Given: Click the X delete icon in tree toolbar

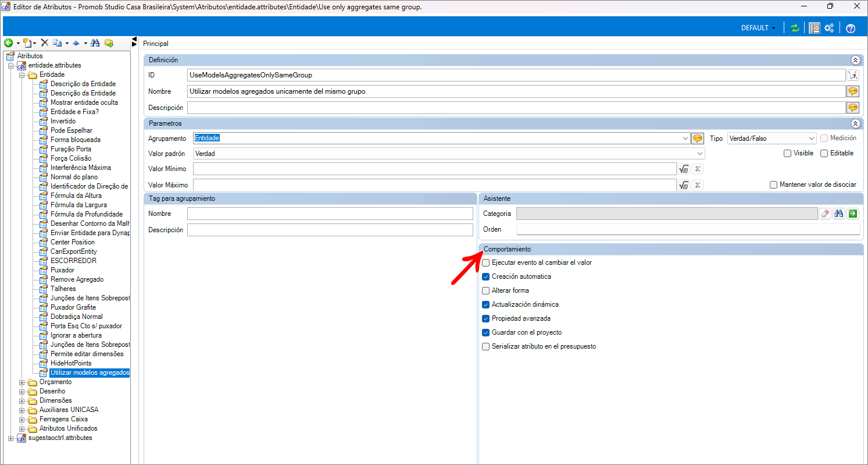Looking at the screenshot, I should coord(44,43).
